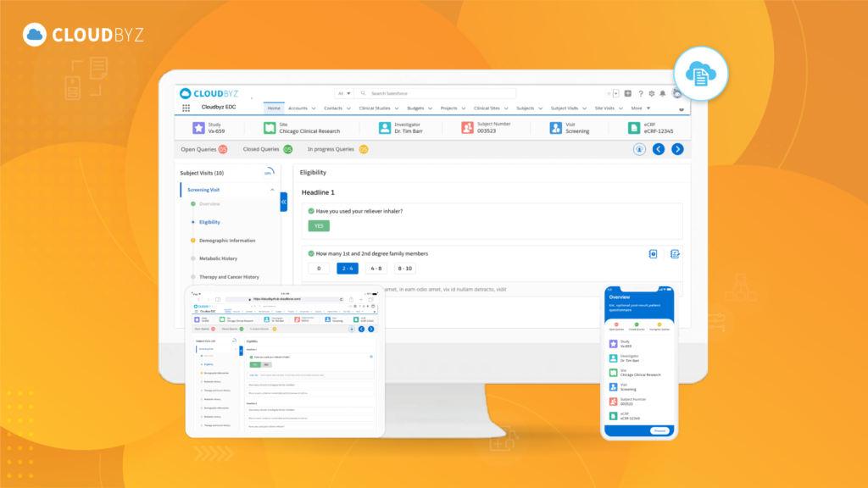Click the red Subject Number icon
This screenshot has width=868, height=488.
point(467,128)
